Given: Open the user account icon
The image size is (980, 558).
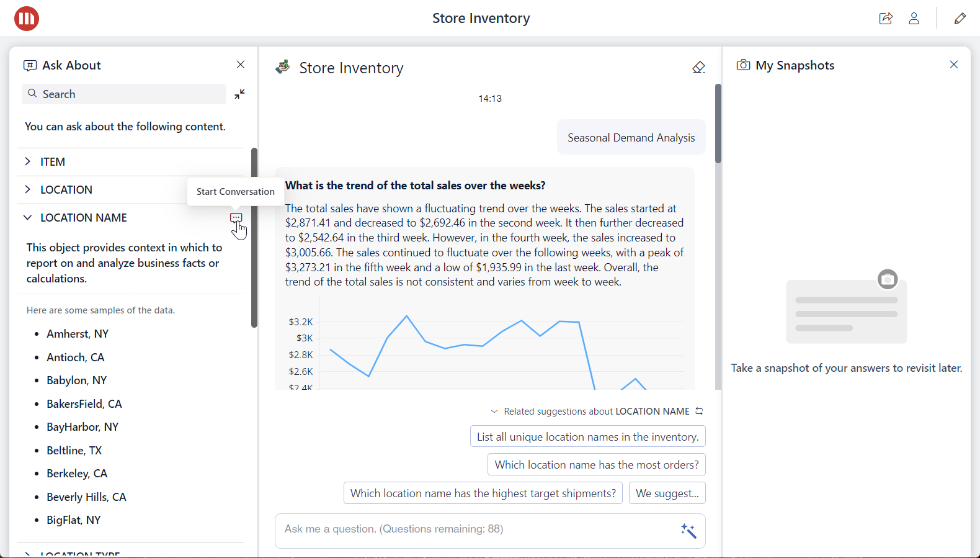Looking at the screenshot, I should (x=914, y=19).
